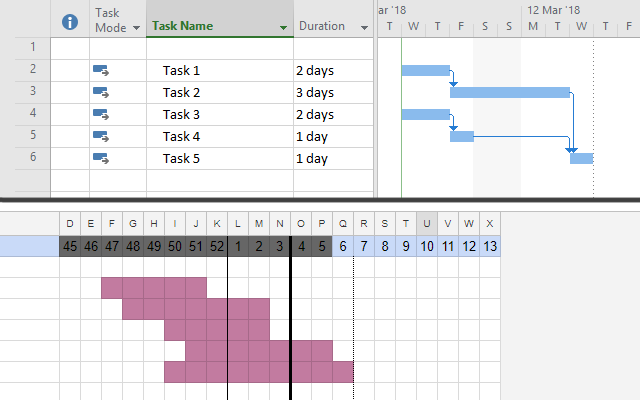Select row 6 header number
Viewport: 640px width, 400px height.
tap(33, 158)
